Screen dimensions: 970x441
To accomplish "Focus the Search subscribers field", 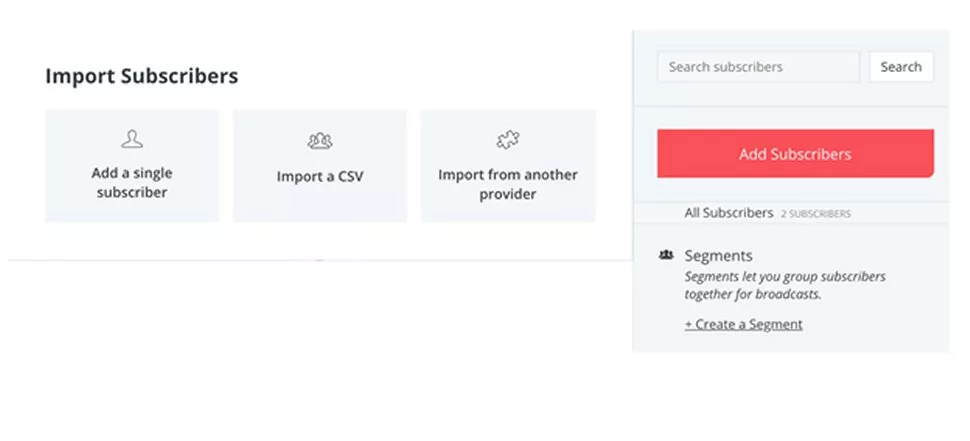I will 758,67.
